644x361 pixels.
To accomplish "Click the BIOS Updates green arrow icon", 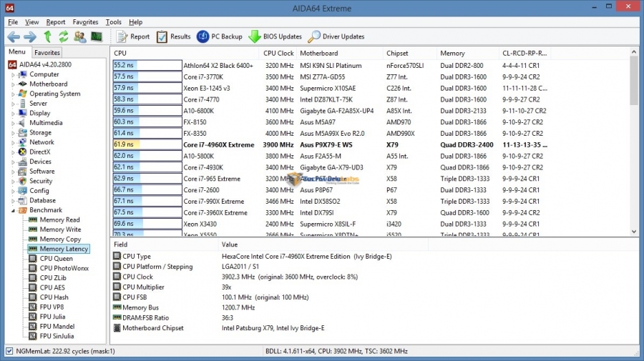I will click(255, 36).
